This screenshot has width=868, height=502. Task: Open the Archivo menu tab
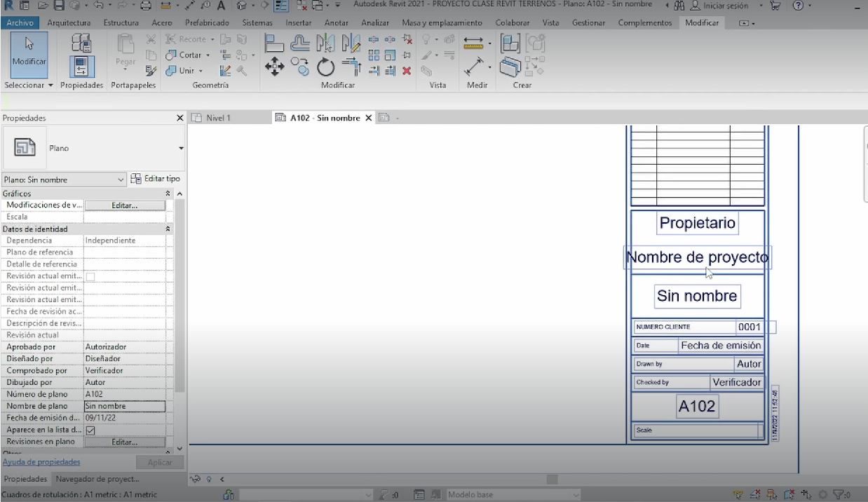pyautogui.click(x=20, y=22)
